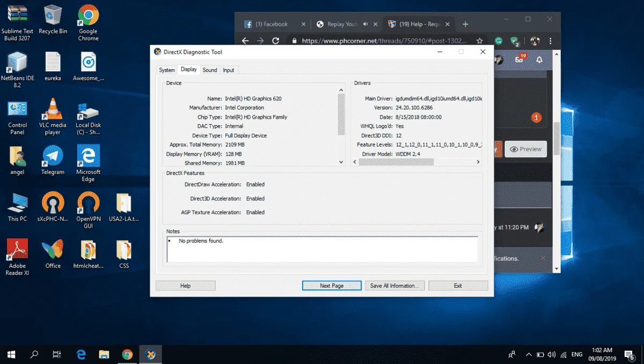Click the Next Page button
644x364 pixels.
[332, 286]
